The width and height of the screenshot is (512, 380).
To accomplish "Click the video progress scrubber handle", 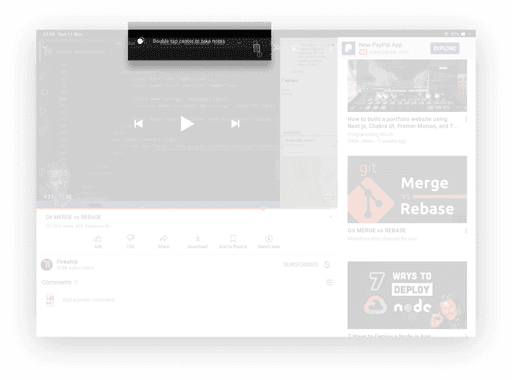I will (263, 208).
